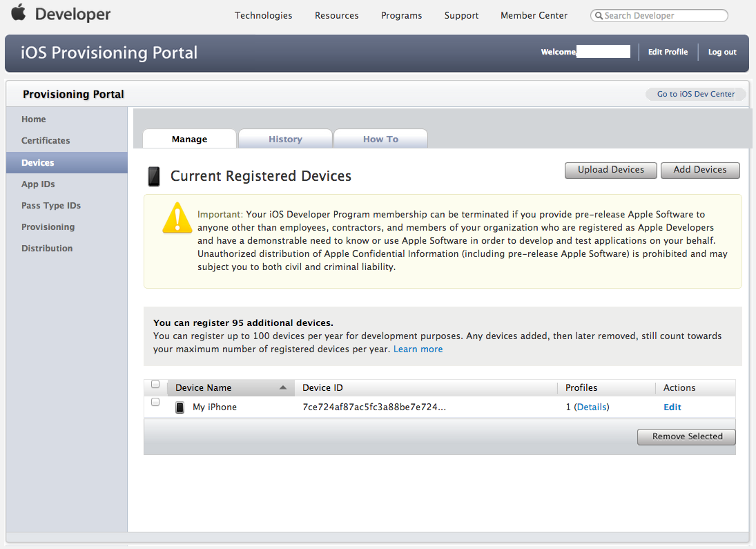Click the Developer title text
The width and height of the screenshot is (756, 549).
[x=72, y=14]
